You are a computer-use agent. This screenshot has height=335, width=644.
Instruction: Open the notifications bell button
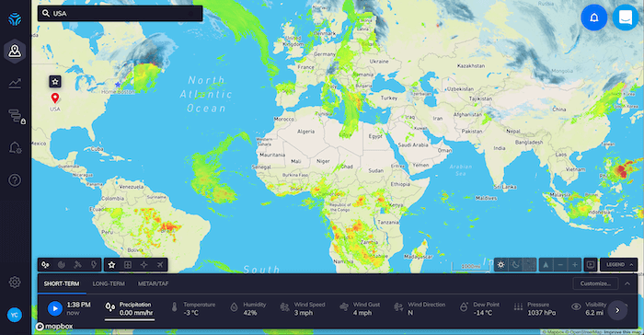click(x=594, y=17)
